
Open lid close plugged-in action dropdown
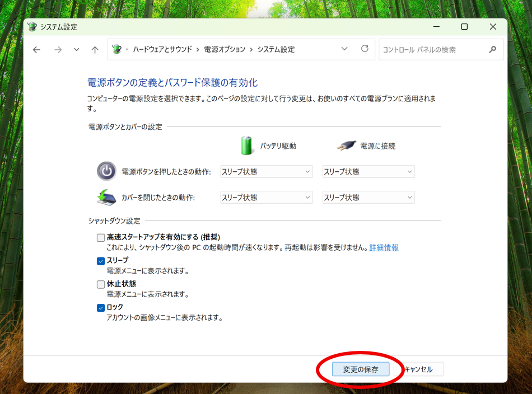[x=368, y=198]
